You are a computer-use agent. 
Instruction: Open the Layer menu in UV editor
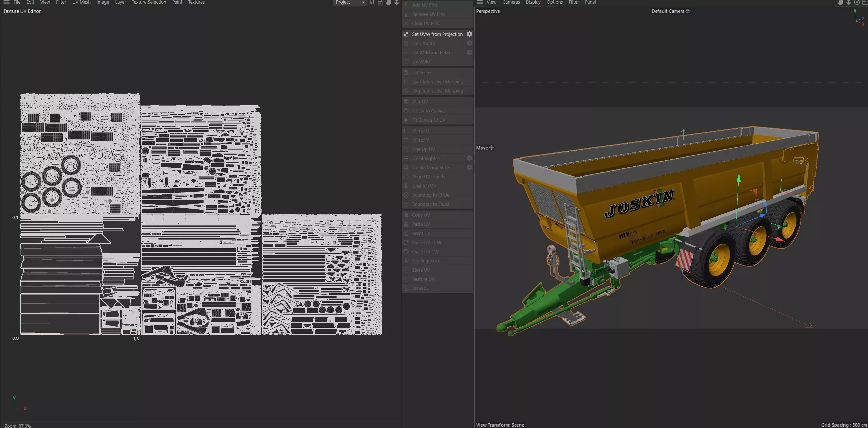tap(120, 2)
